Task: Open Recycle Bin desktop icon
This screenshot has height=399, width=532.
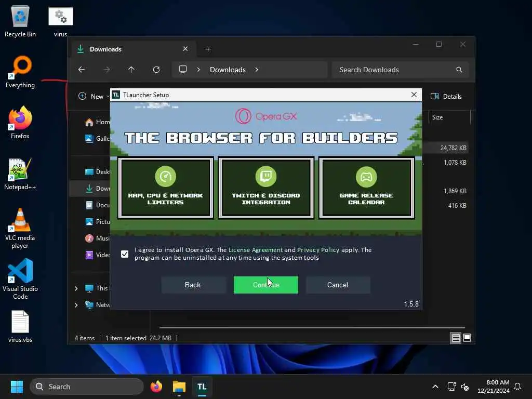Action: (x=20, y=21)
